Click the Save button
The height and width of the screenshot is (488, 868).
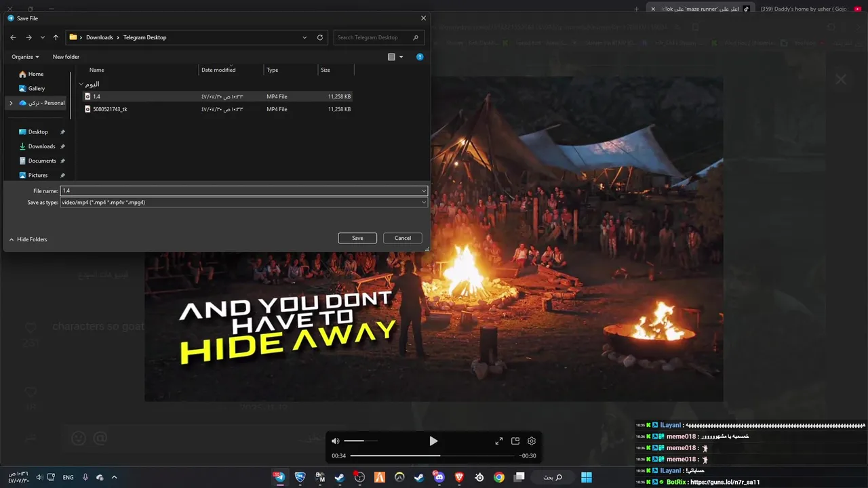[357, 238]
